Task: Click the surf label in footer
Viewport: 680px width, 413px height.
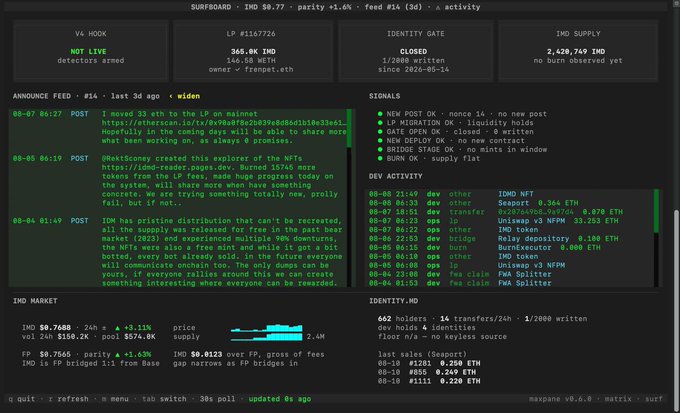Action: click(653, 399)
